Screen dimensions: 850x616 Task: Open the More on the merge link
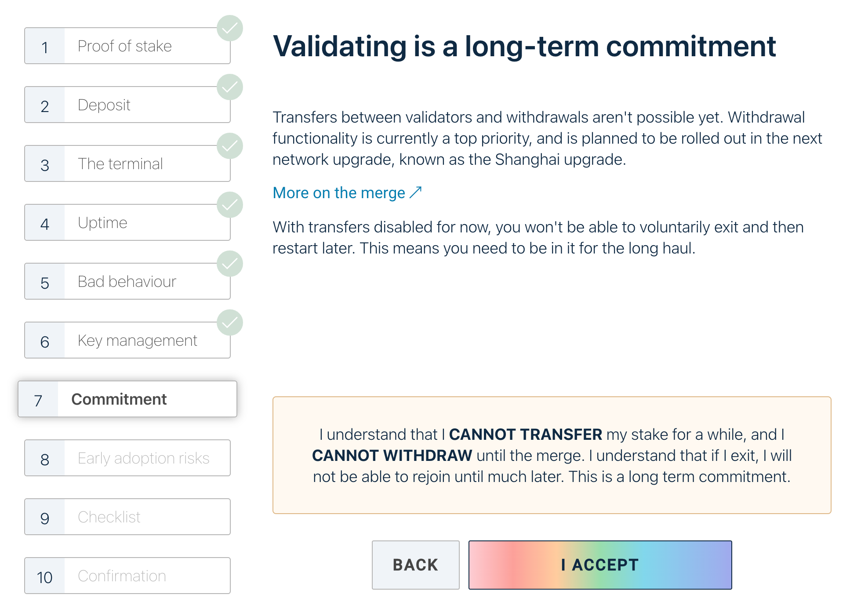(339, 193)
